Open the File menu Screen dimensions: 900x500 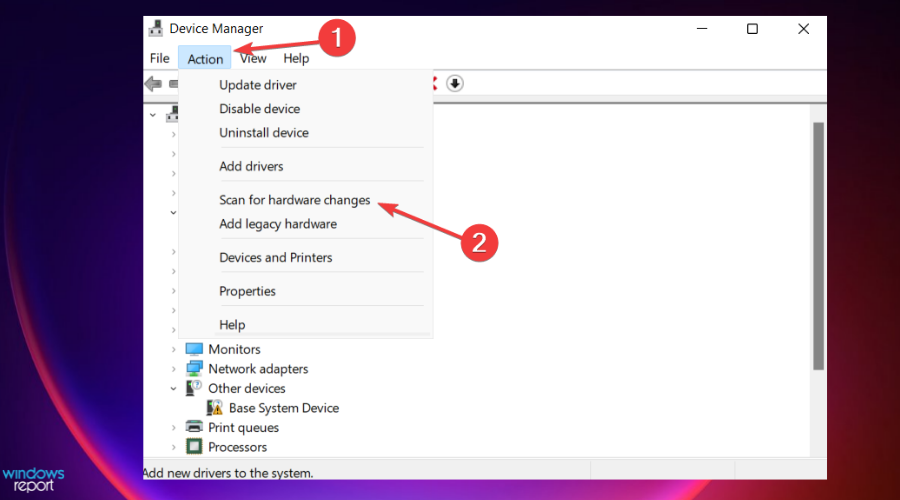point(160,59)
